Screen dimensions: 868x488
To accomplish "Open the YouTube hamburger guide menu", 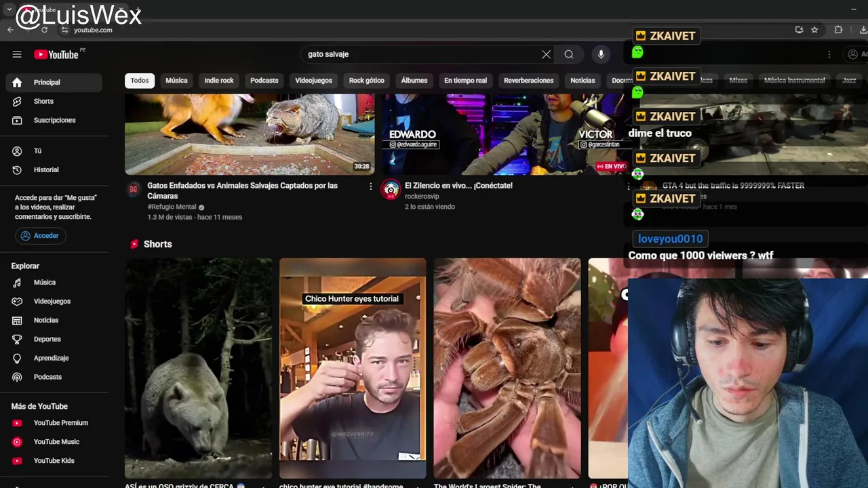I will [x=17, y=54].
